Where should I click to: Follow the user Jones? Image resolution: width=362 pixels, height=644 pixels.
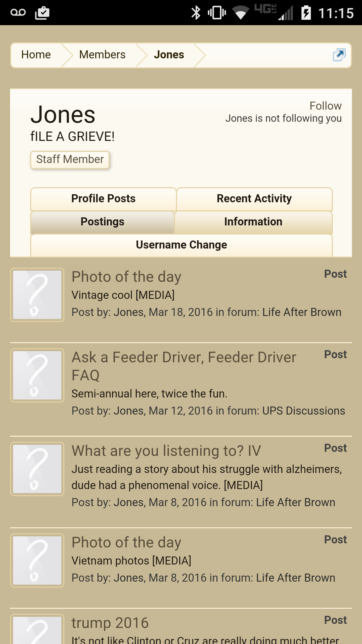[326, 106]
